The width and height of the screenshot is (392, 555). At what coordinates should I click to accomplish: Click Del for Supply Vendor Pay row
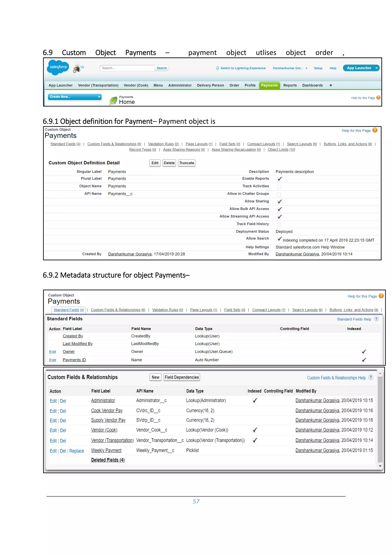63,421
